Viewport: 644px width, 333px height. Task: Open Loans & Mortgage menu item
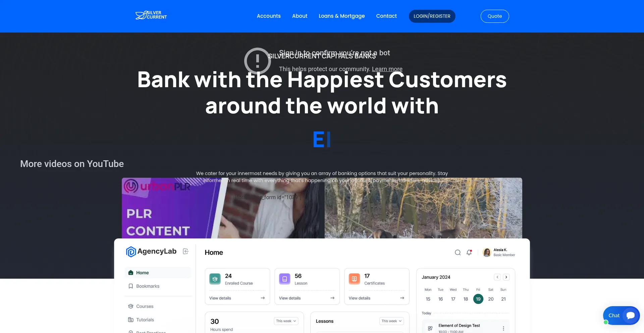click(342, 16)
